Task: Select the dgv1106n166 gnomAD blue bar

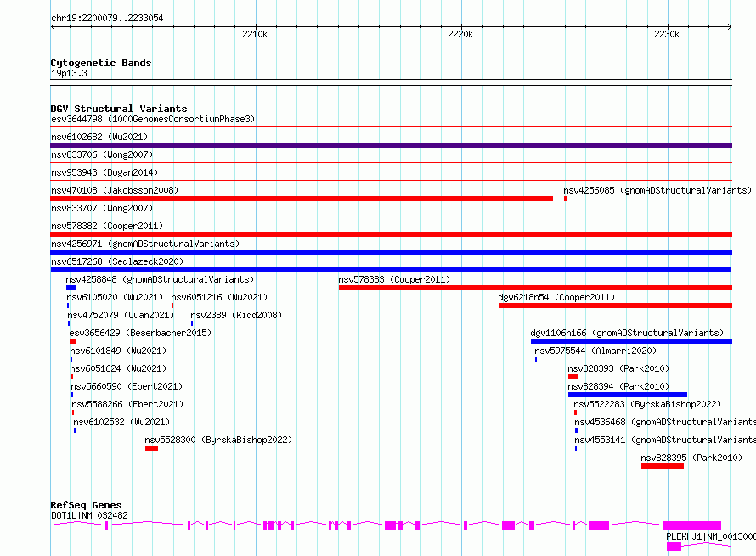Action: pyautogui.click(x=631, y=341)
